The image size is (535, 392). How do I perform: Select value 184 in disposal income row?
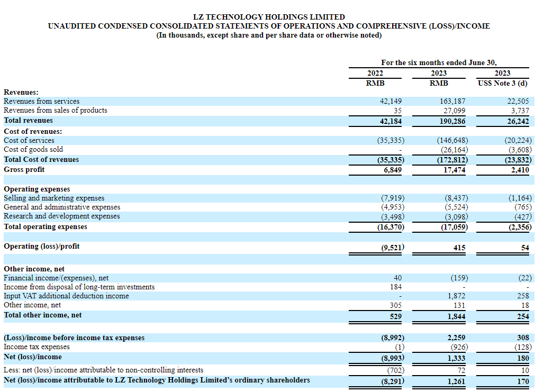point(396,287)
